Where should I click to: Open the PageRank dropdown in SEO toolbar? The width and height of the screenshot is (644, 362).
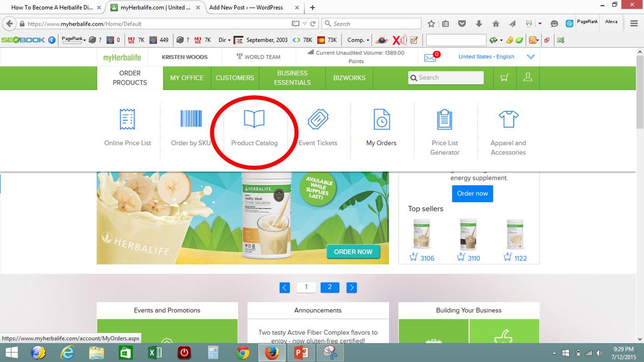coord(74,40)
